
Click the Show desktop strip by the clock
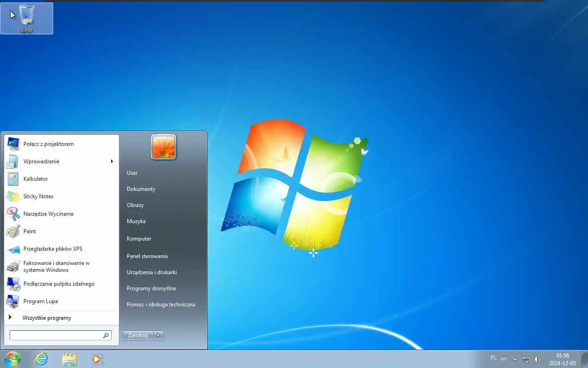point(584,359)
